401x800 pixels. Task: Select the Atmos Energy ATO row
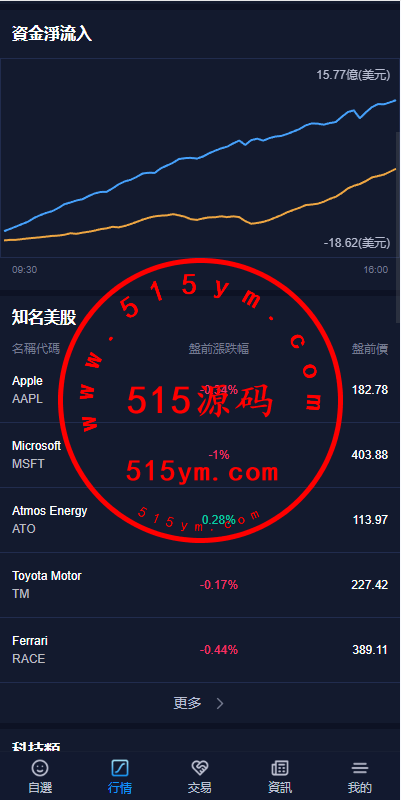coord(200,520)
